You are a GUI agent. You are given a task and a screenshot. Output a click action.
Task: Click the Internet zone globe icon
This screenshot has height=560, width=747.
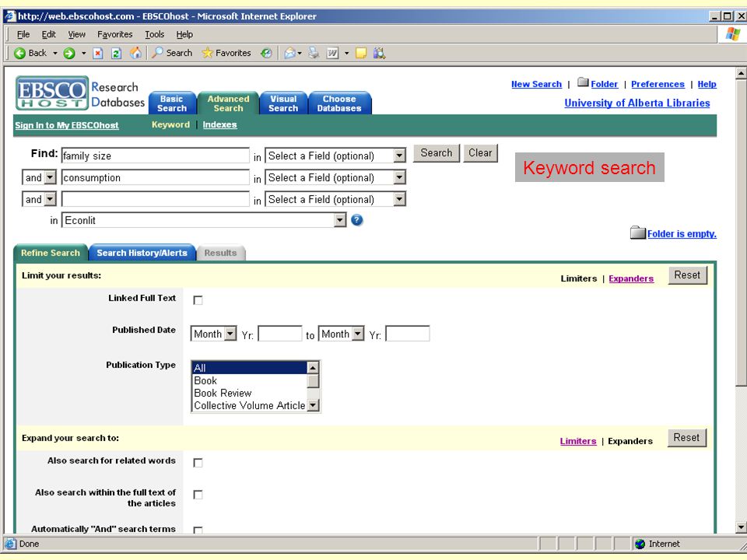640,544
